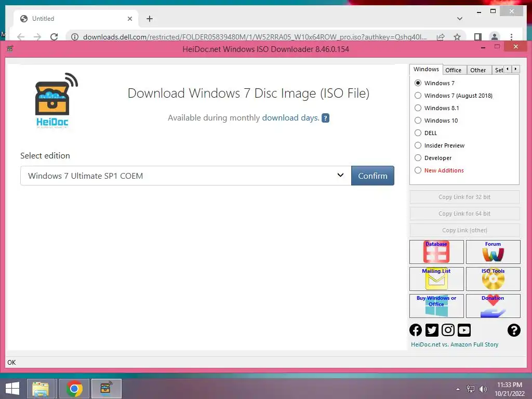Open Buy Windows or Office tile
Screen dimensions: 532x399
tap(436, 306)
